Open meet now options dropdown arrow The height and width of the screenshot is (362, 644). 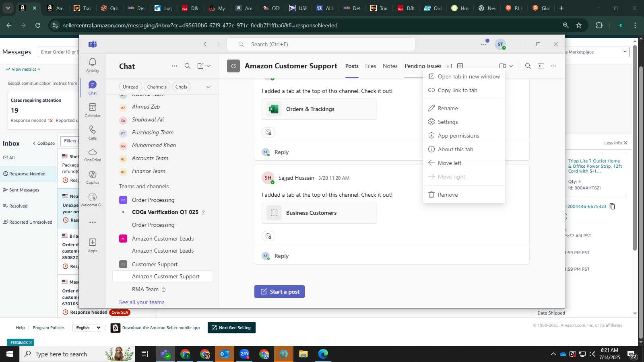(x=511, y=66)
